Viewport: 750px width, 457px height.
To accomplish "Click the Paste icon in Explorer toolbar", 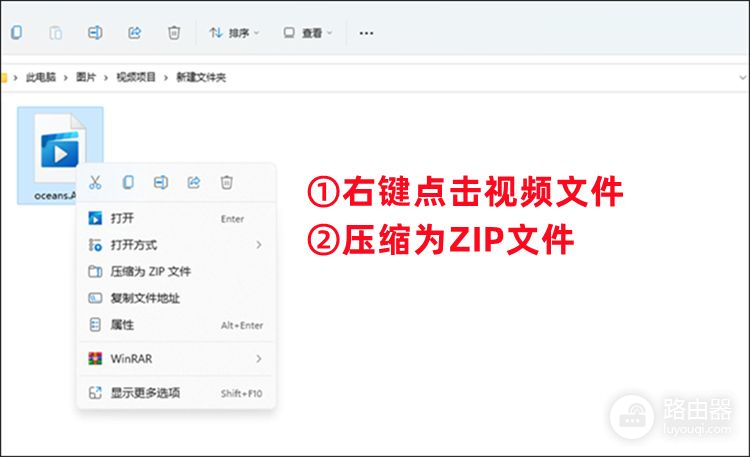I will tap(56, 33).
